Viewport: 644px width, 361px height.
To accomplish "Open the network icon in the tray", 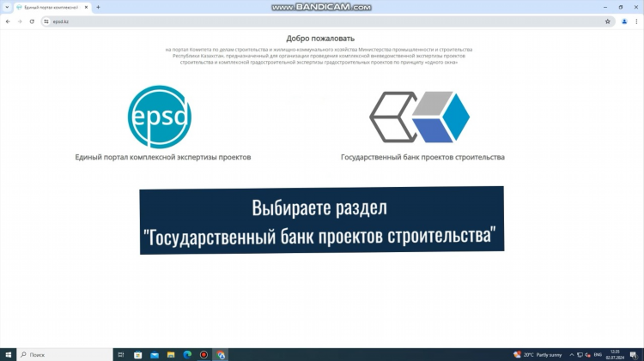I will coord(580,354).
